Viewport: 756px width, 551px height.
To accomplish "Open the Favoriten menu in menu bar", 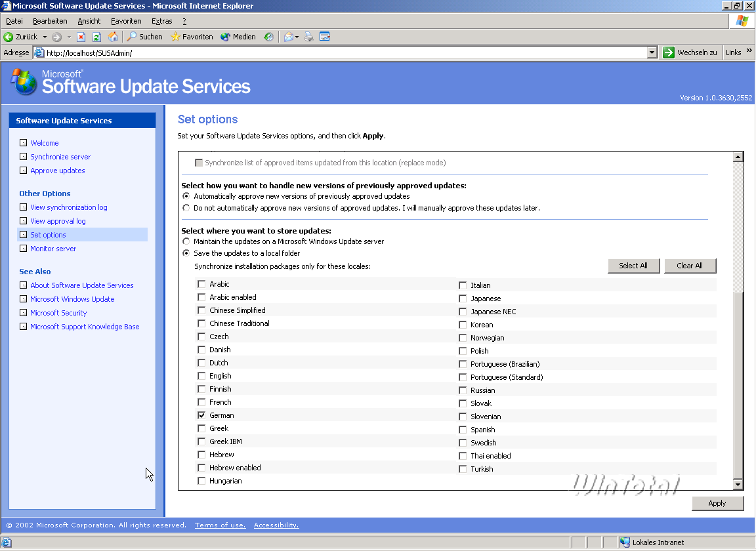I will (x=126, y=21).
